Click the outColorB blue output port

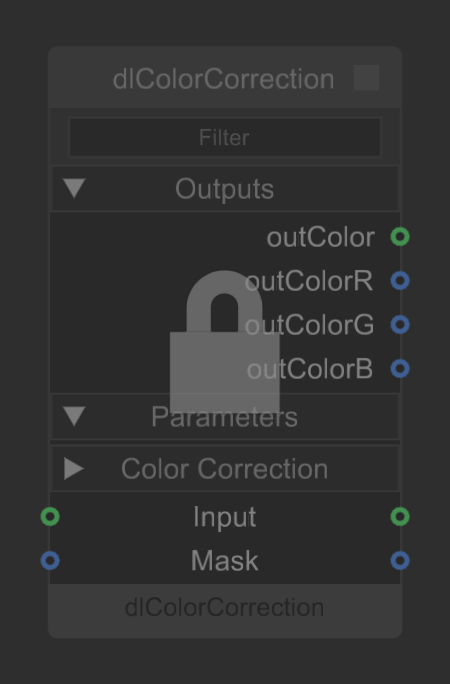[x=400, y=369]
